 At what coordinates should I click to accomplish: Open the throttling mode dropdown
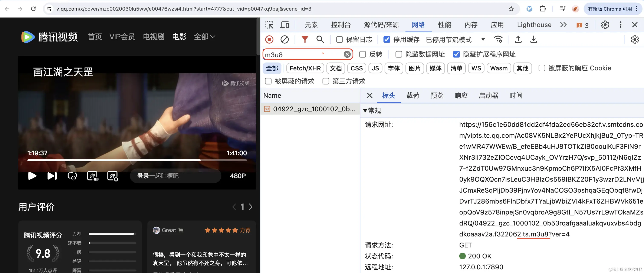tap(483, 39)
